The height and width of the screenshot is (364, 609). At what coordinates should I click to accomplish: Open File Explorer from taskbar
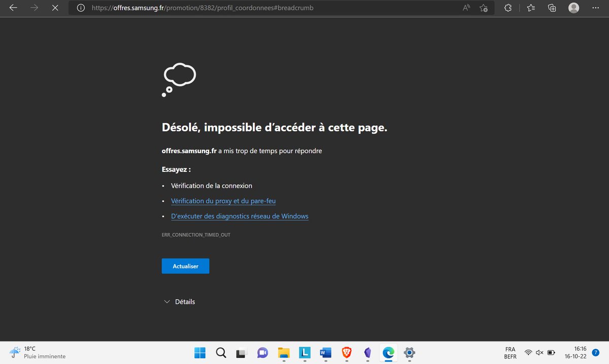tap(284, 352)
